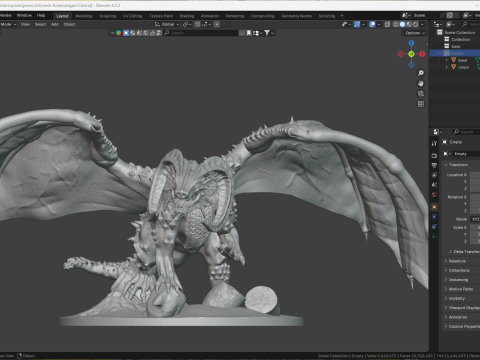The height and width of the screenshot is (360, 480).
Task: Collapse the Empty object tree row
Action: coord(440,53)
